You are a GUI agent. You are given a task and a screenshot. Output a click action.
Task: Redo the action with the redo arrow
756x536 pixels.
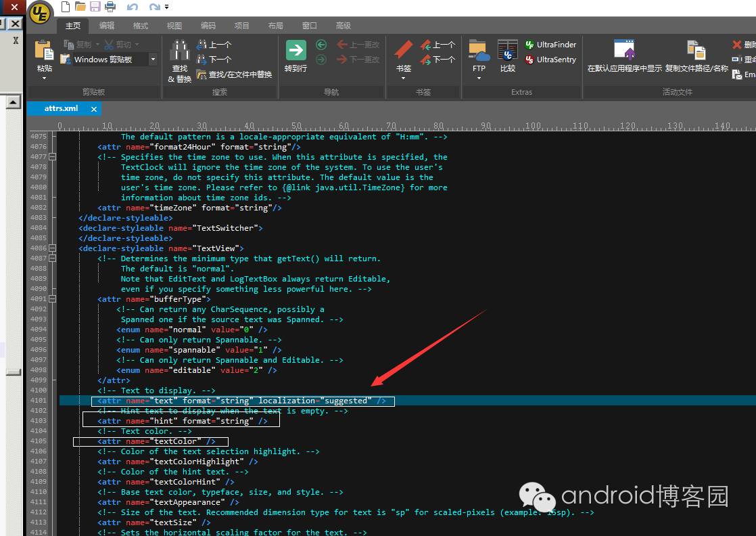click(154, 7)
